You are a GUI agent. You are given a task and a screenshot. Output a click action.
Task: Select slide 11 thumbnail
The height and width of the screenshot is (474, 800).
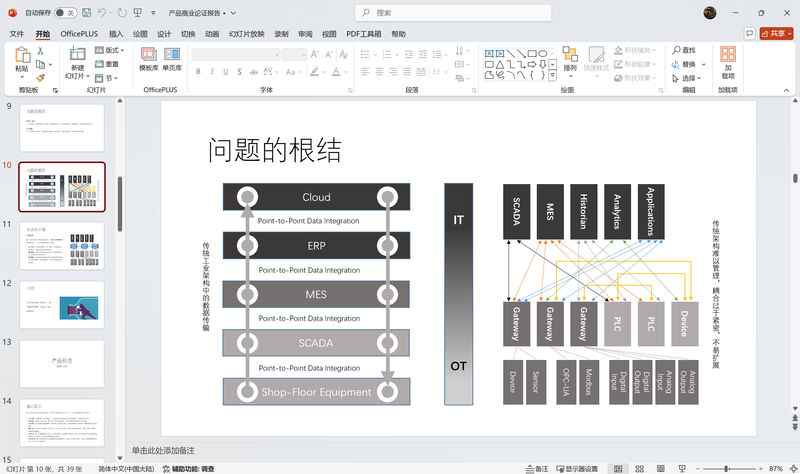pos(62,245)
